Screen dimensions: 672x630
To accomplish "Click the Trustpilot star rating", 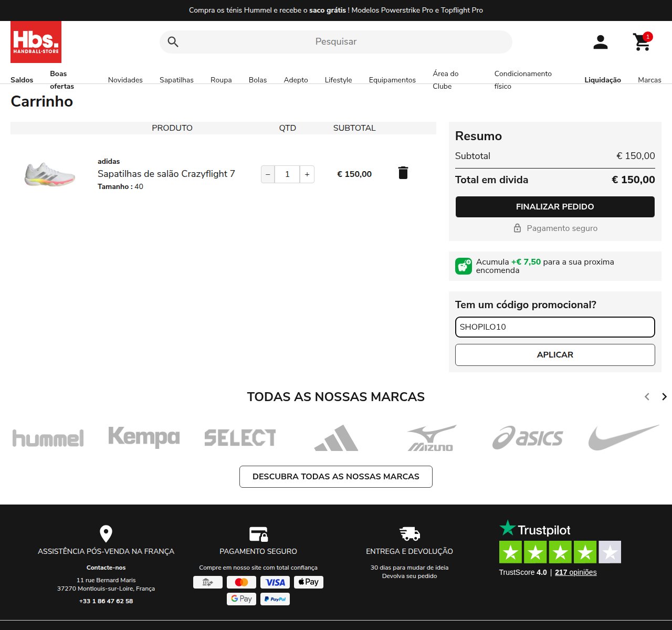I will pos(560,552).
